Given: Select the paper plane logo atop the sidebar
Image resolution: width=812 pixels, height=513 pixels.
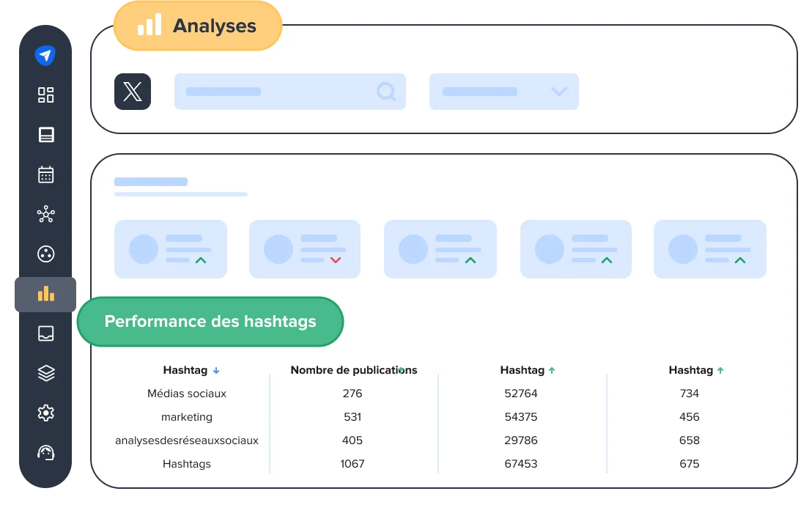Looking at the screenshot, I should [x=45, y=55].
